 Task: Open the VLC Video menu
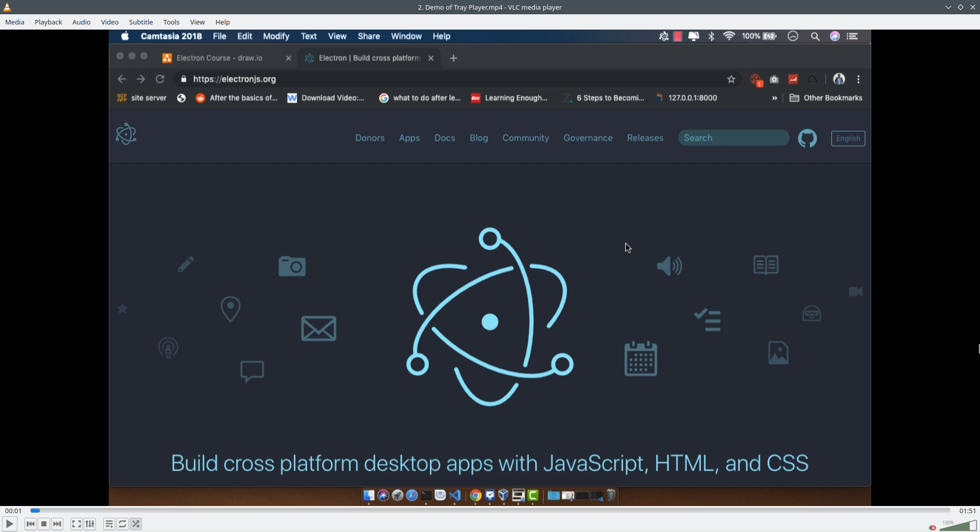(x=110, y=22)
